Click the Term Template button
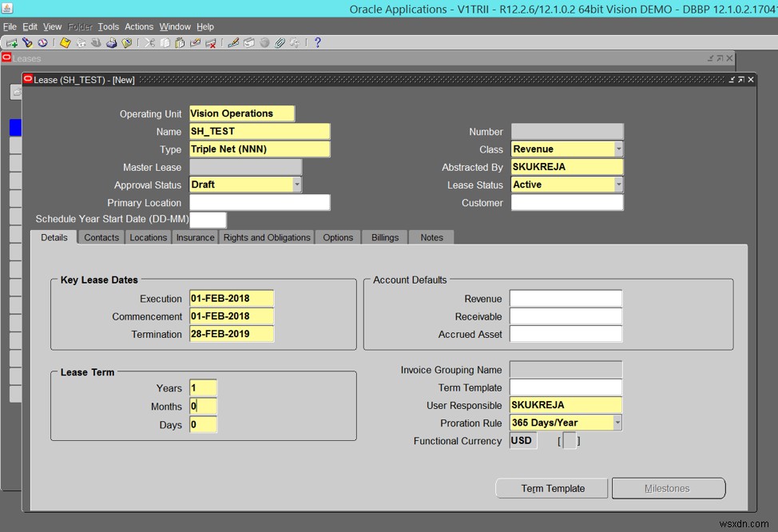 click(x=551, y=488)
